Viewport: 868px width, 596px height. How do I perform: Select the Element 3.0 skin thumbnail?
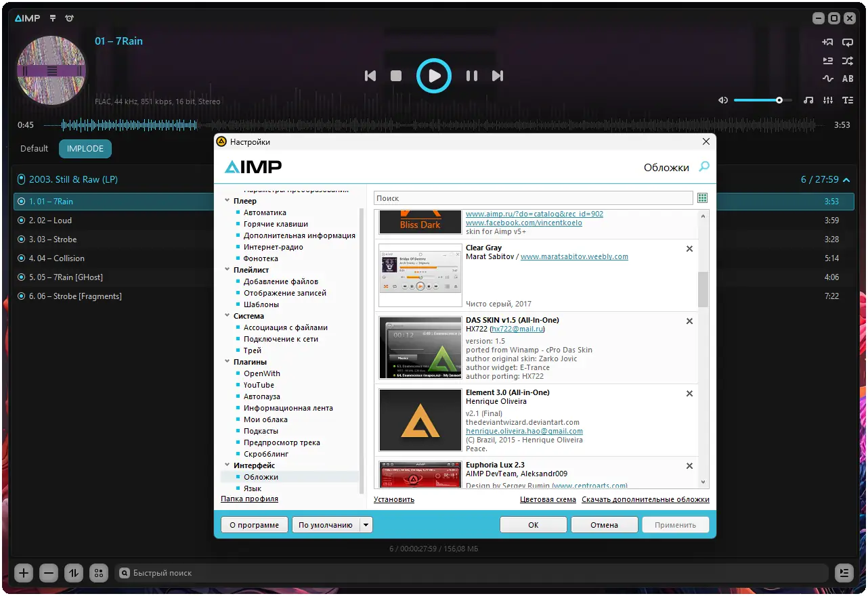coord(420,420)
